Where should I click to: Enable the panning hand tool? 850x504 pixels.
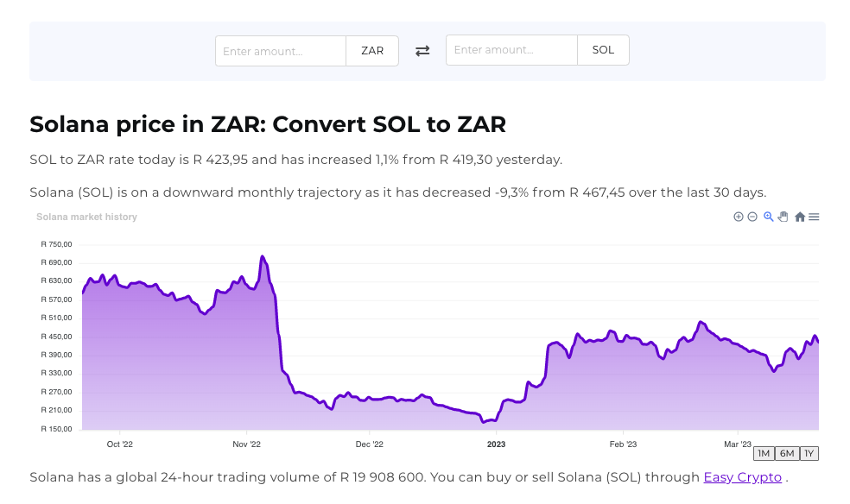[x=783, y=217]
